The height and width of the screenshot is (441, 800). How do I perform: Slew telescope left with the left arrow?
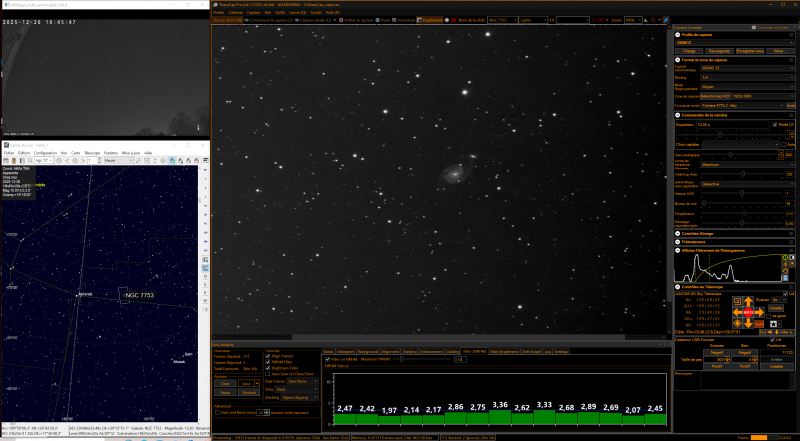click(738, 312)
